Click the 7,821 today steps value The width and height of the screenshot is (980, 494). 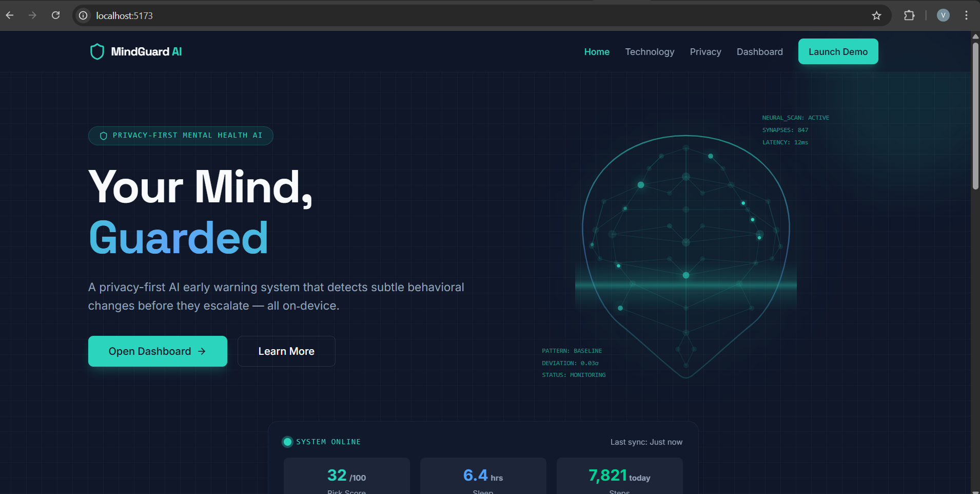[619, 476]
